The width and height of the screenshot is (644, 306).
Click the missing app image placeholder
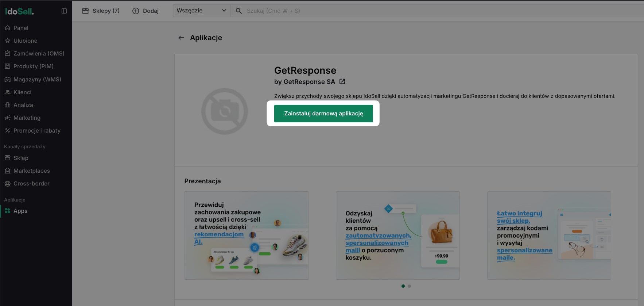click(x=225, y=111)
